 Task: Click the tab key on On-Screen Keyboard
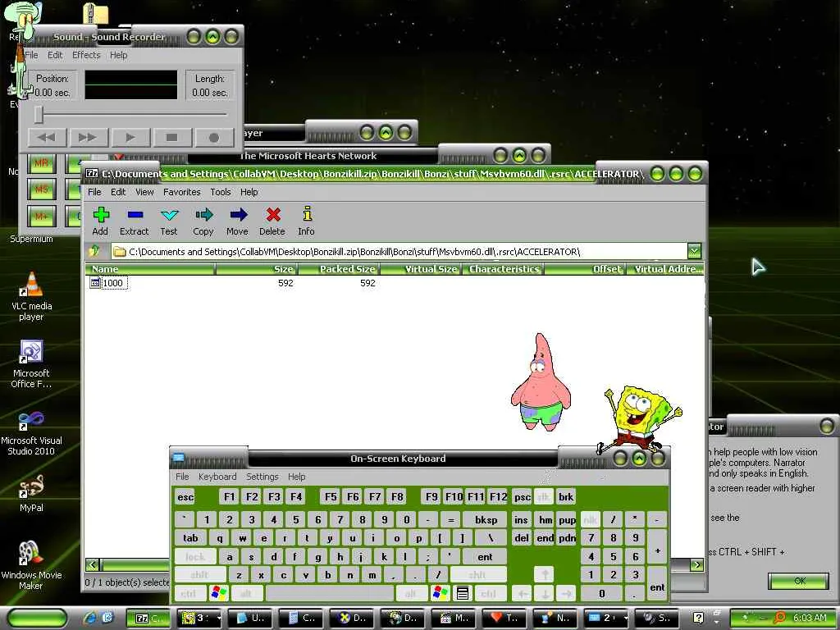point(190,538)
